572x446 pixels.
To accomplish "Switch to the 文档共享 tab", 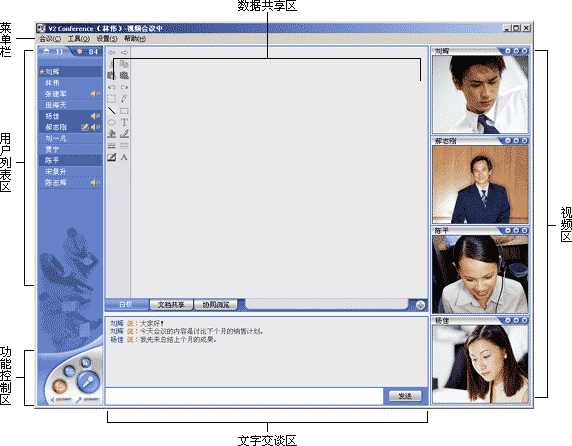I will [x=171, y=305].
